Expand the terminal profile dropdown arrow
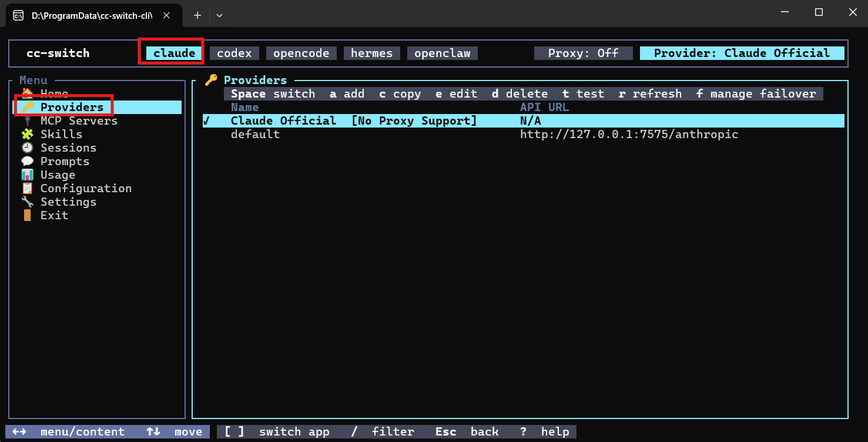The height and width of the screenshot is (442, 868). point(219,15)
